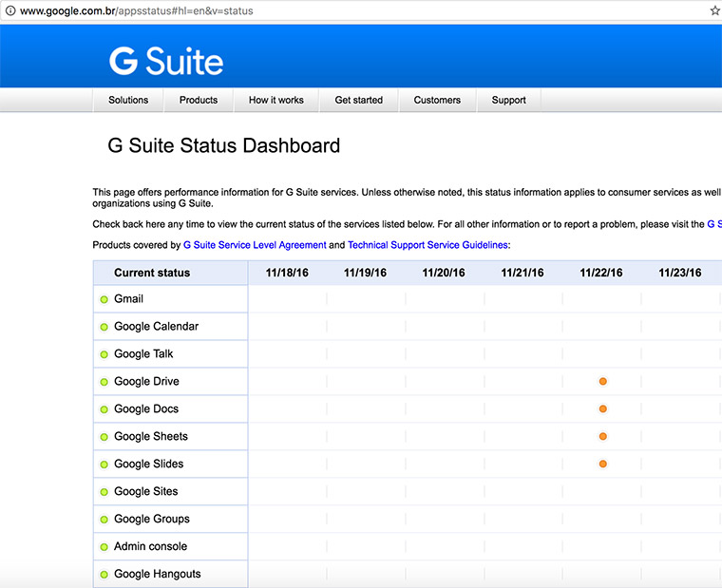Click orange incident dot for Google Sheets
The image size is (722, 588).
(x=603, y=436)
